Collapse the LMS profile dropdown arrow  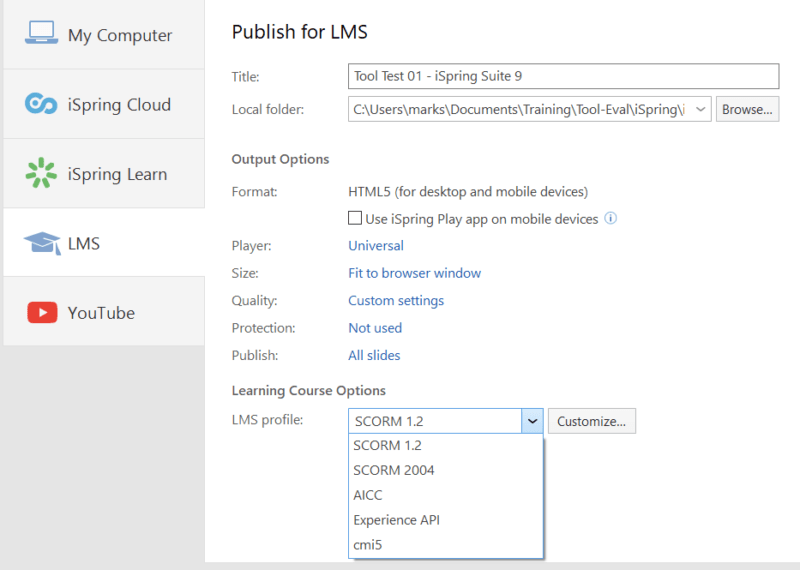click(533, 421)
